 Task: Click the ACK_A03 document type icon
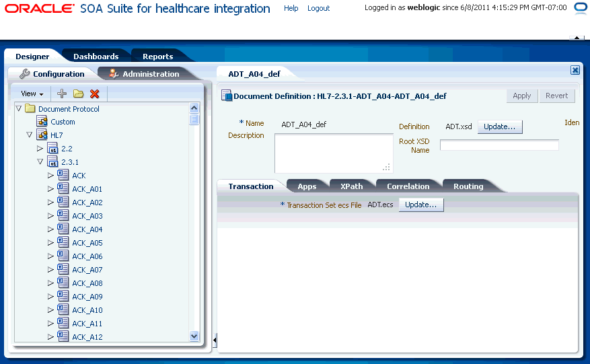pyautogui.click(x=63, y=215)
